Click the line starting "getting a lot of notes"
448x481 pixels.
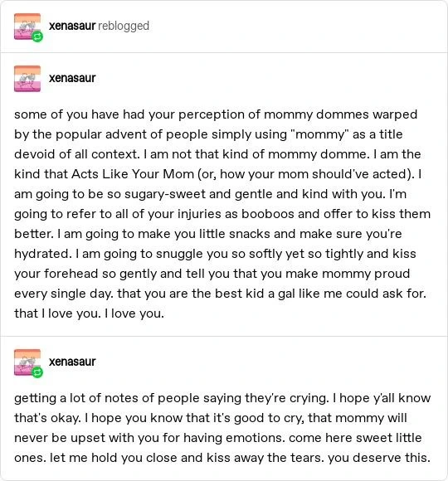(222, 398)
